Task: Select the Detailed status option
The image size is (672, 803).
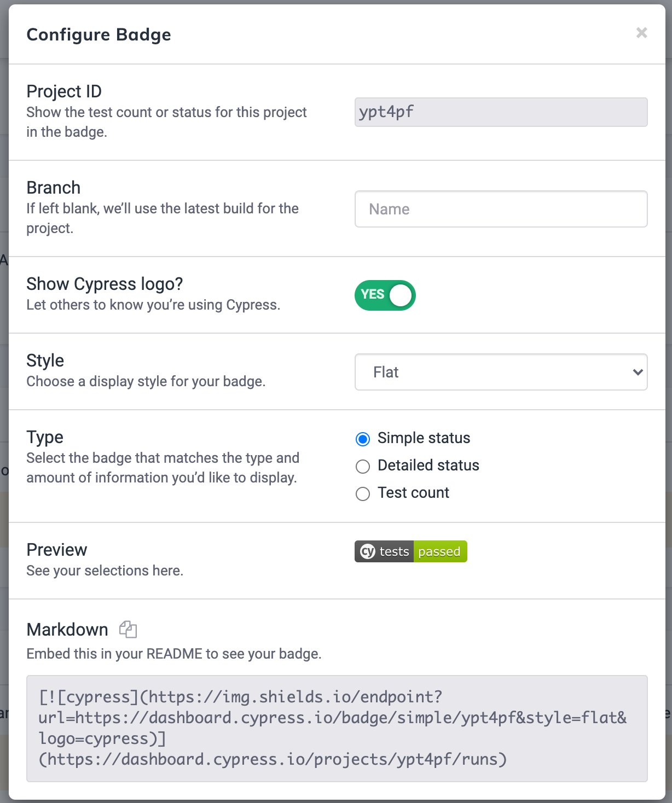Action: point(362,466)
